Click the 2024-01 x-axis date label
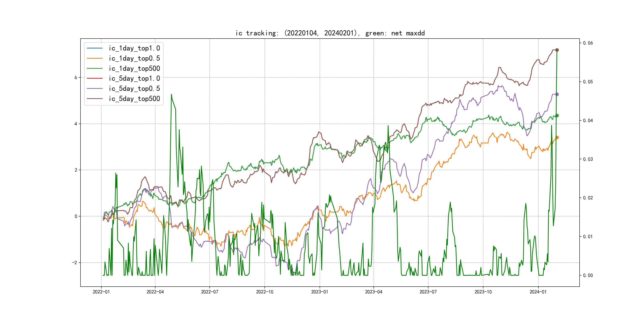The height and width of the screenshot is (322, 644). (x=538, y=292)
